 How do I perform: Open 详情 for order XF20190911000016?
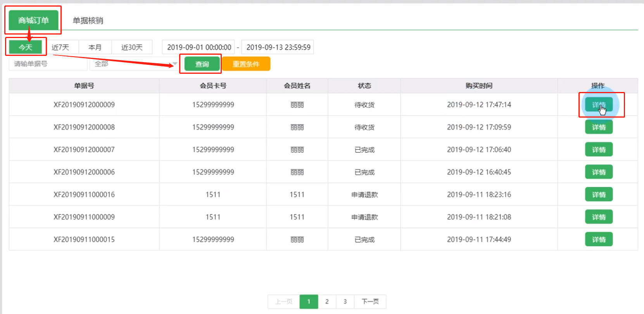(x=599, y=195)
